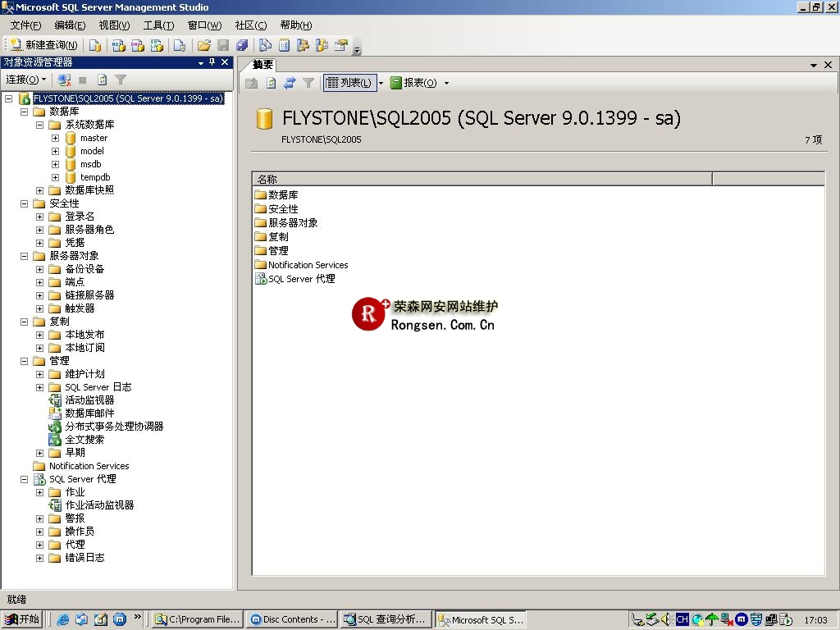Select 数据库邮件 under the 管理 node
The width and height of the screenshot is (840, 630).
pyautogui.click(x=87, y=413)
